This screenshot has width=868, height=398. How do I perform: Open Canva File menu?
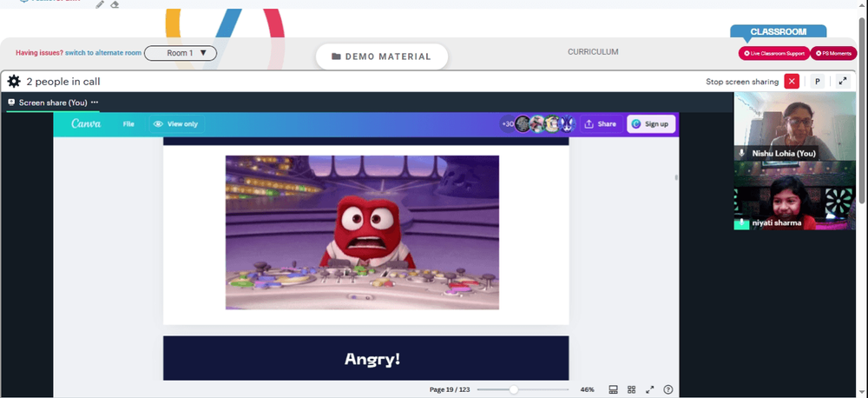(128, 124)
